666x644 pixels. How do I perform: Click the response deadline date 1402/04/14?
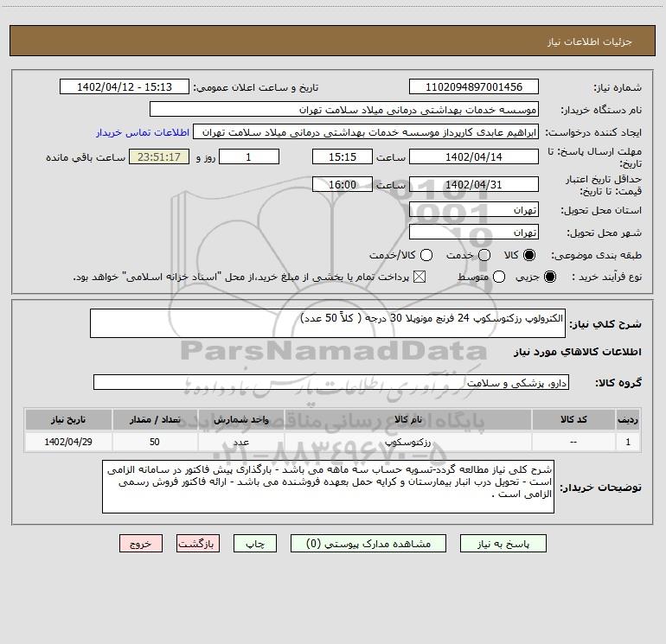[474, 156]
